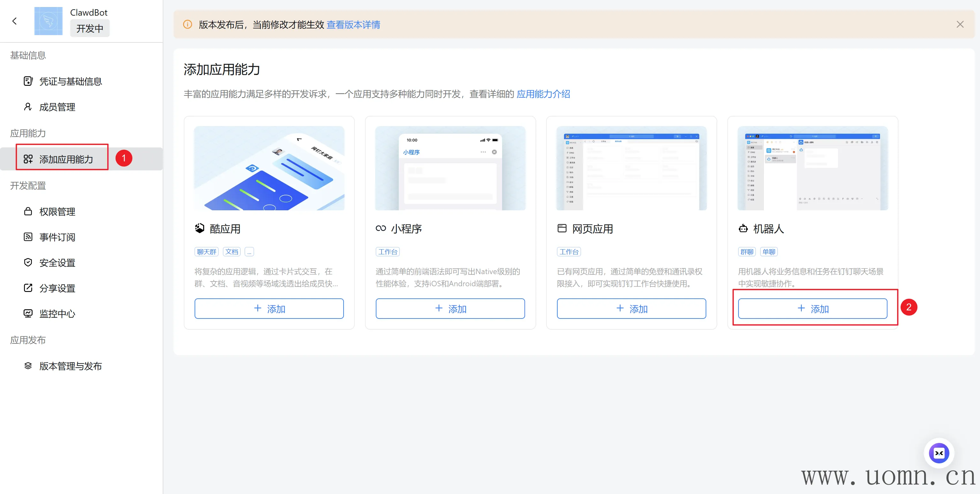The width and height of the screenshot is (980, 494).
Task: Open the ClawdBot app logo thumbnail
Action: pos(48,21)
